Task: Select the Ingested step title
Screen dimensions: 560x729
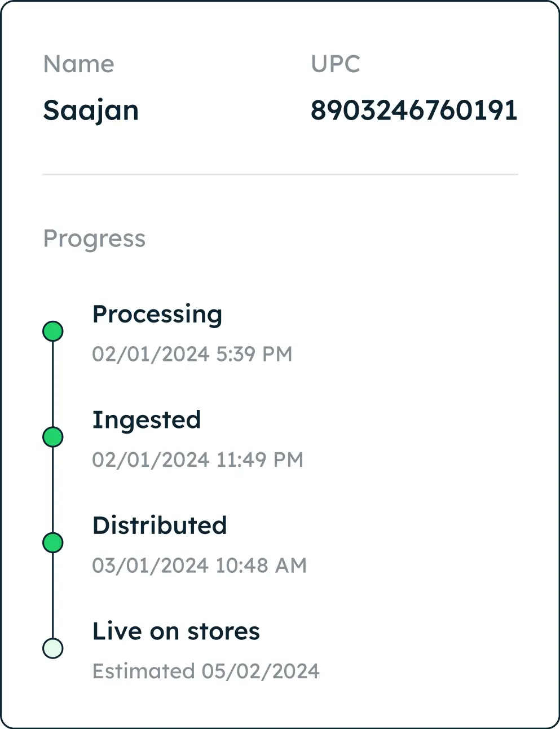Action: [147, 421]
